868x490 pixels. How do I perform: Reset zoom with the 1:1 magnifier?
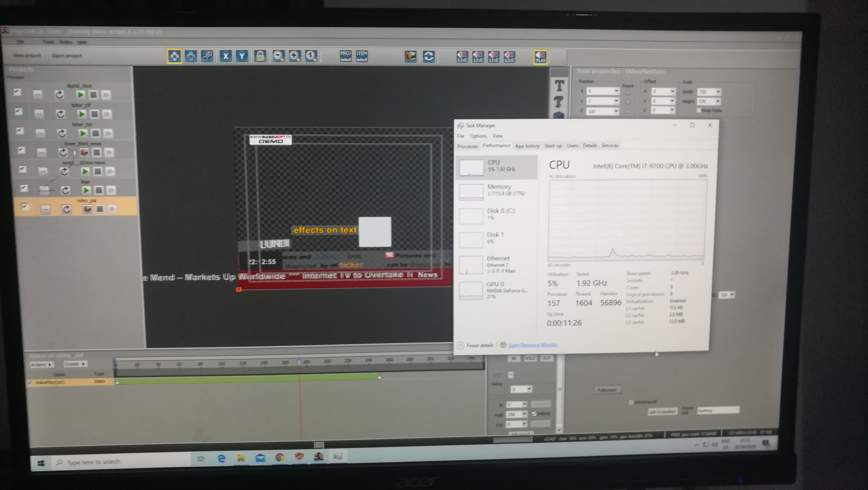tap(311, 56)
